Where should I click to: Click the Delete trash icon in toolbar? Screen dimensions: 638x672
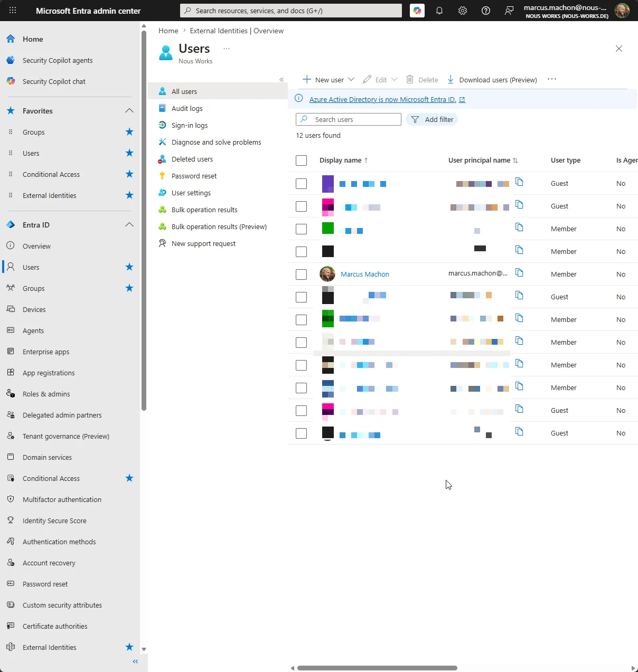pyautogui.click(x=410, y=80)
